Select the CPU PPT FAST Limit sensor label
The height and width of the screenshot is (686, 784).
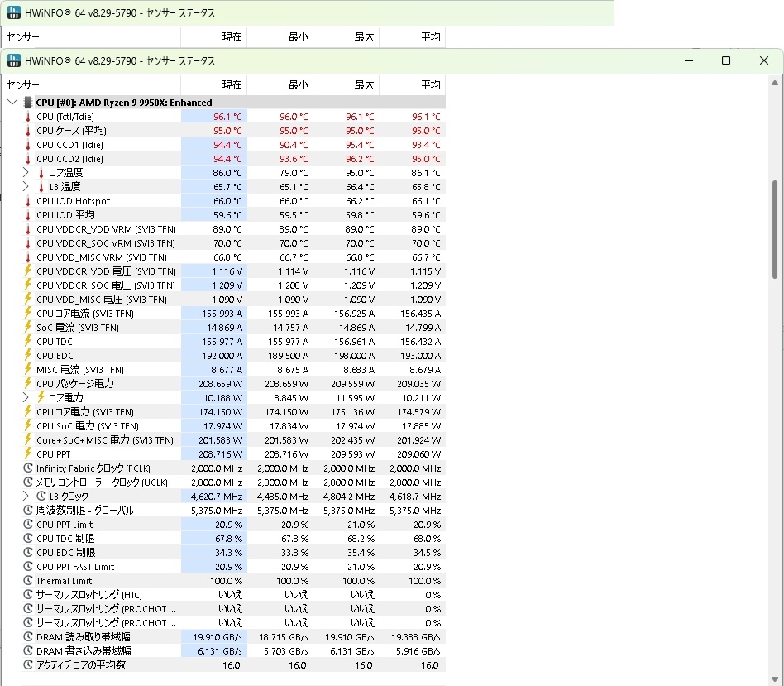pos(75,566)
